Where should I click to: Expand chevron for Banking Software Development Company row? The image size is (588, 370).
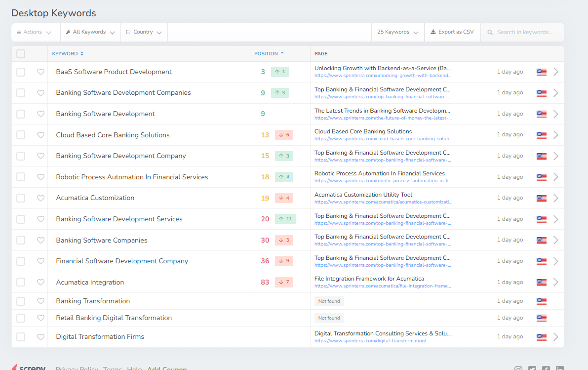[556, 156]
